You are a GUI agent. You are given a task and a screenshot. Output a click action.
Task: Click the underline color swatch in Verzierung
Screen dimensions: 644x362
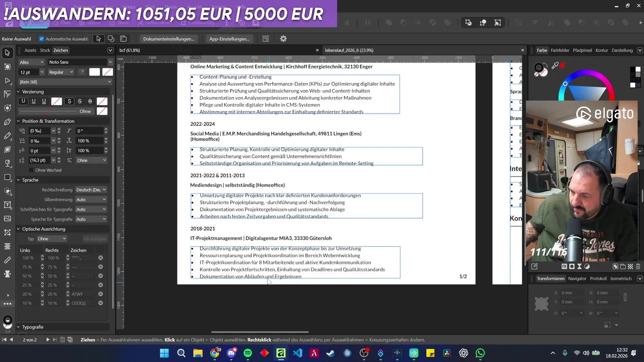(56, 102)
